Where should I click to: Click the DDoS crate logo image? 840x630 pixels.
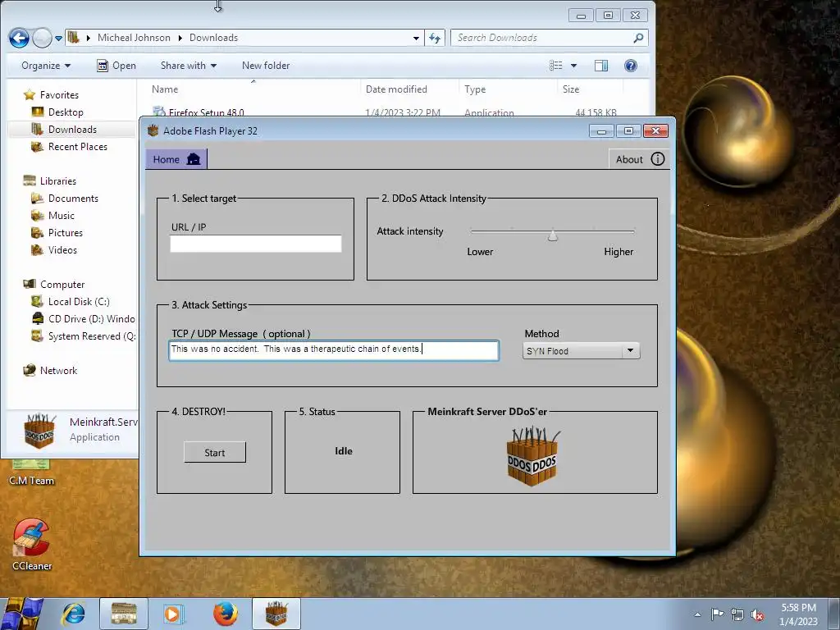pos(532,456)
